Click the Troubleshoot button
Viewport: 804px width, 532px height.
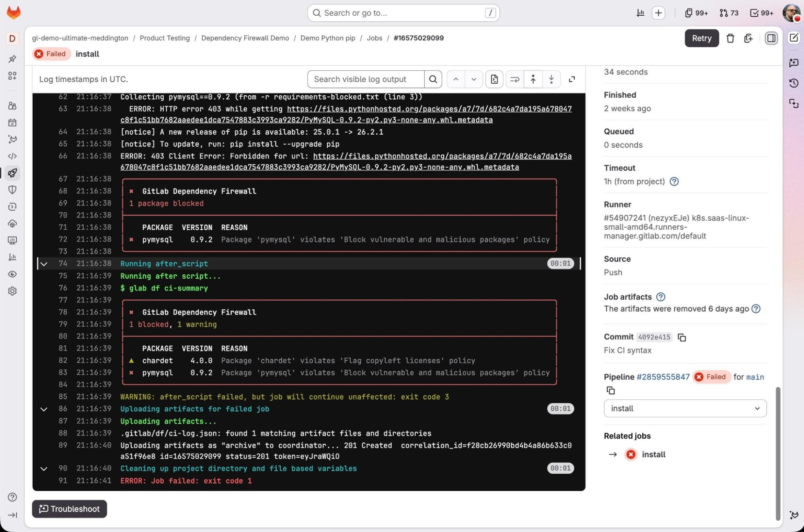click(x=69, y=509)
